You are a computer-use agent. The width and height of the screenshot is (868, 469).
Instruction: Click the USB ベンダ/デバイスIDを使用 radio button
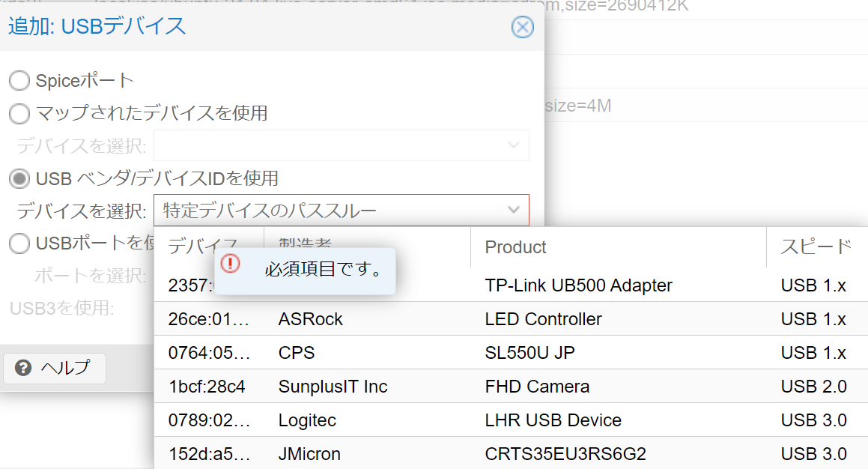19,179
